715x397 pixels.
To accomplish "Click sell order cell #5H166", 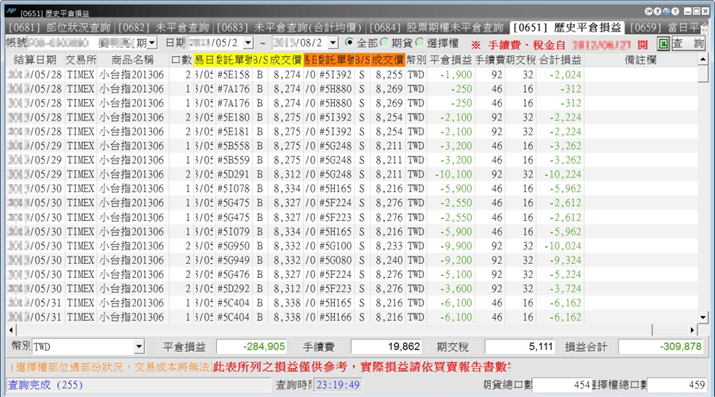I will [335, 317].
